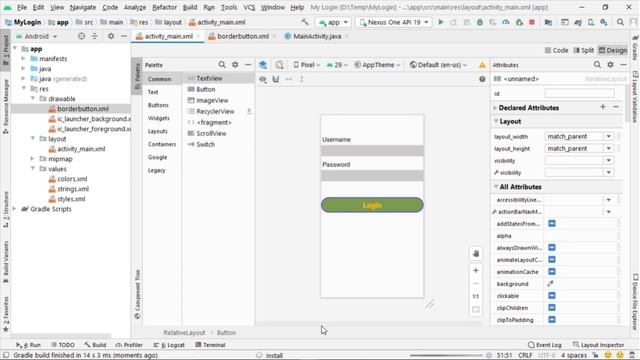
Task: Toggle the alwaysDrawnWi attribute box
Action: (552, 248)
